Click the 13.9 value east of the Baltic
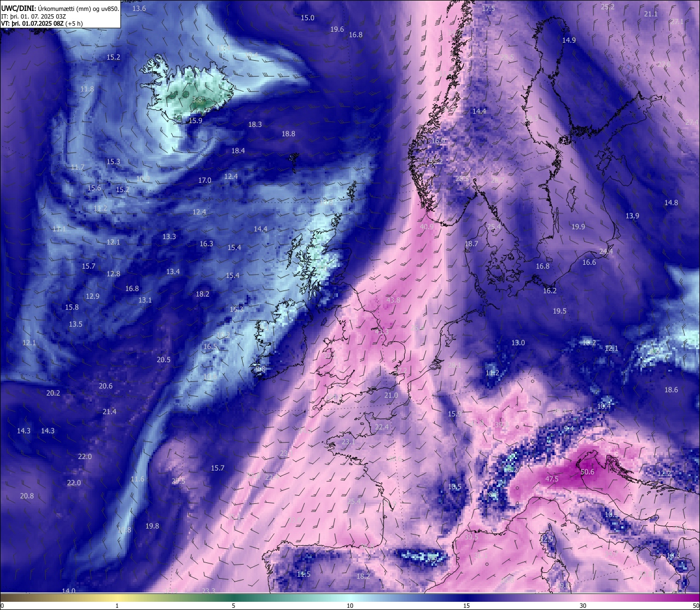This screenshot has height=610, width=700. pos(632,216)
